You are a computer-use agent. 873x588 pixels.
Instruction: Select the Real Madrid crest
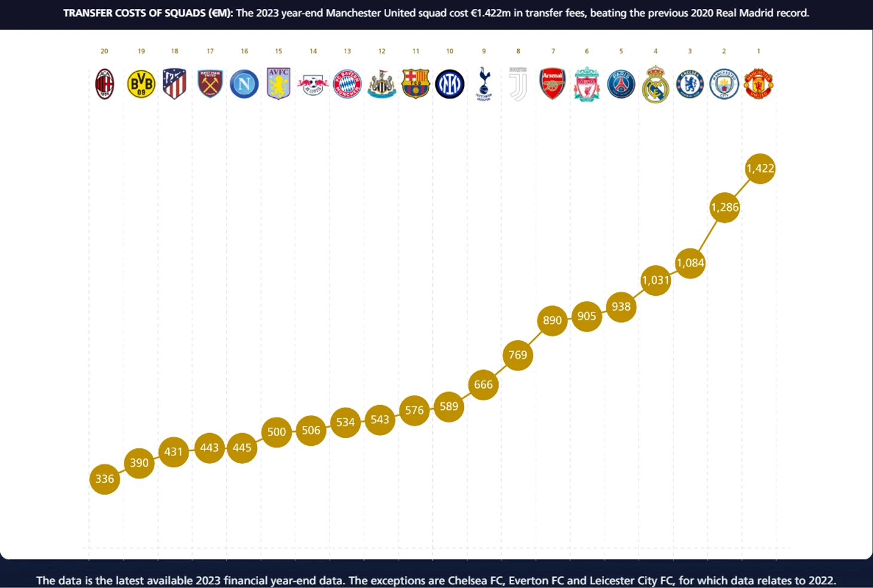coord(655,84)
